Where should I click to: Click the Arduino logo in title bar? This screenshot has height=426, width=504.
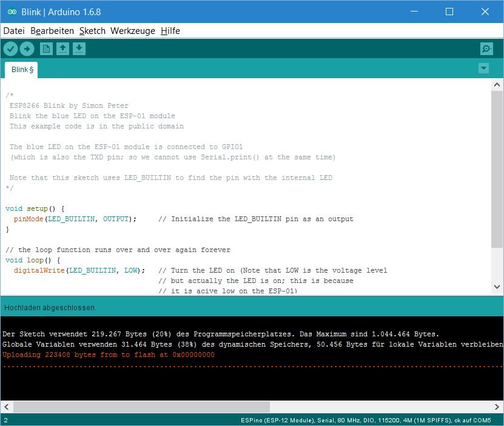pyautogui.click(x=12, y=12)
